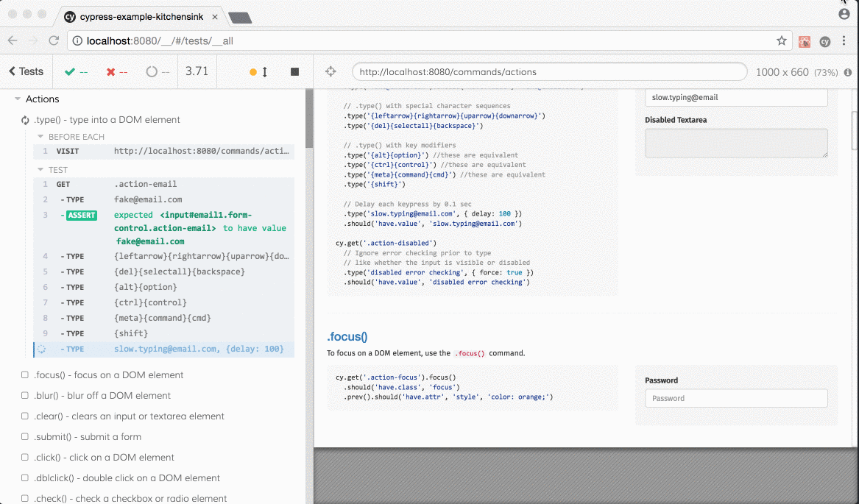Select the GET .action-email command
Screen dimensions: 859x504
[164, 184]
